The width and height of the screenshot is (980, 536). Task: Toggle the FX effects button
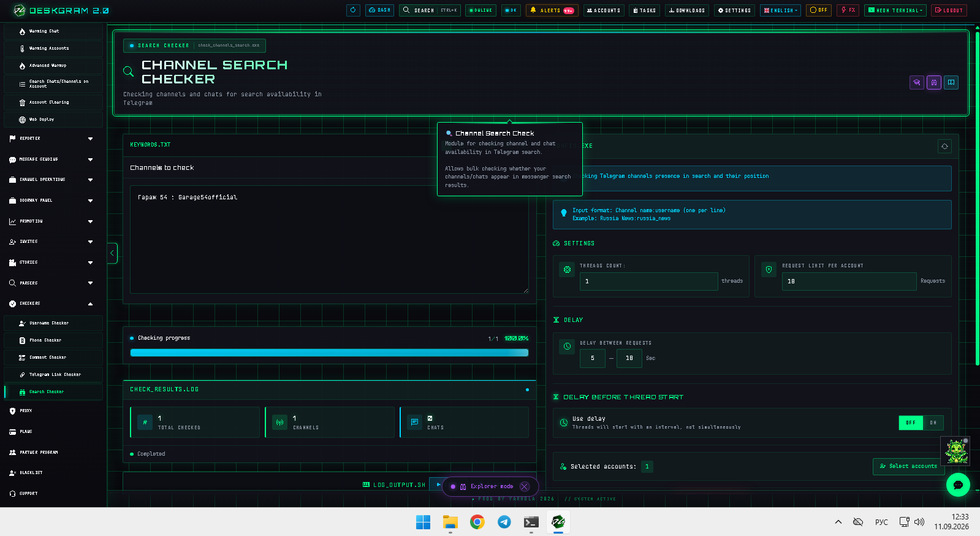click(x=848, y=10)
